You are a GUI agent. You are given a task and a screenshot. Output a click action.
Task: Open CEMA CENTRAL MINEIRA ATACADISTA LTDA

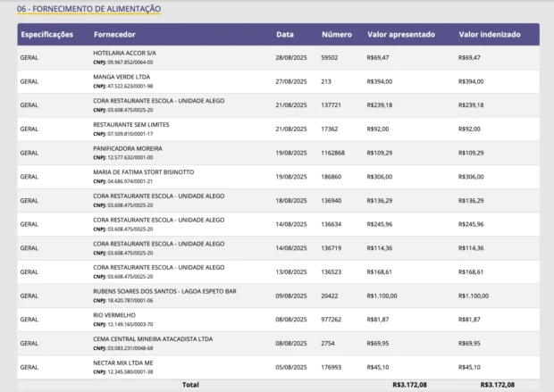153,338
